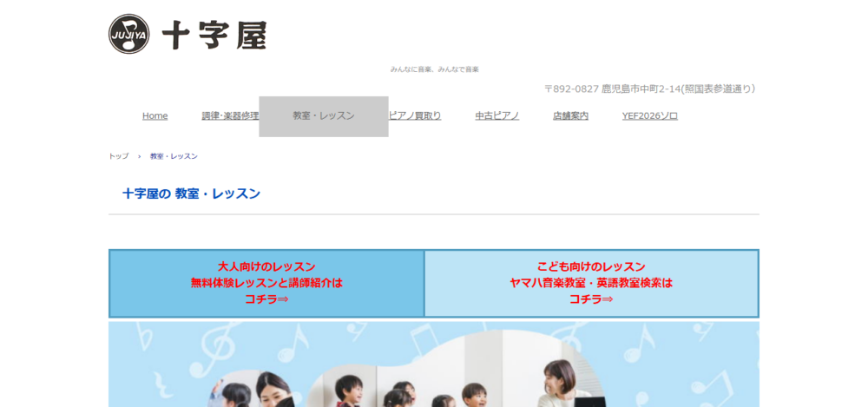The image size is (868, 407).
Task: Open the 調律･楽器修理 menu item
Action: (x=230, y=115)
